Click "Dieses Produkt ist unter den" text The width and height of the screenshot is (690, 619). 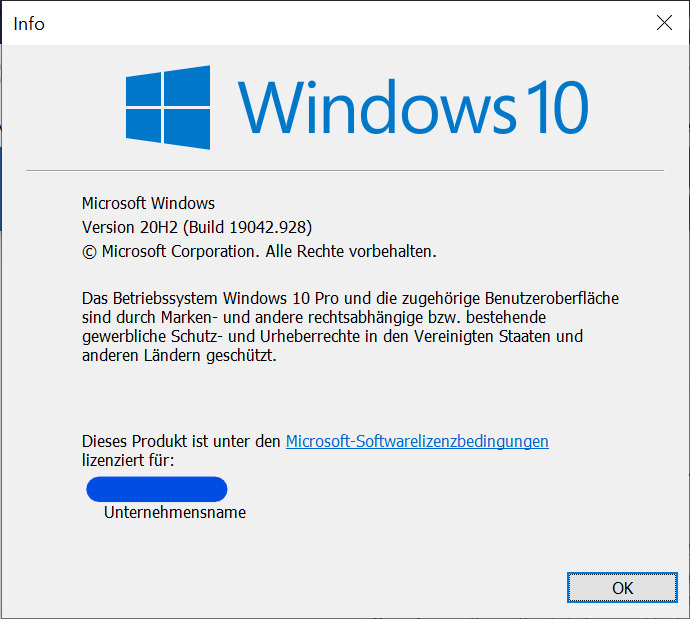[x=181, y=441]
